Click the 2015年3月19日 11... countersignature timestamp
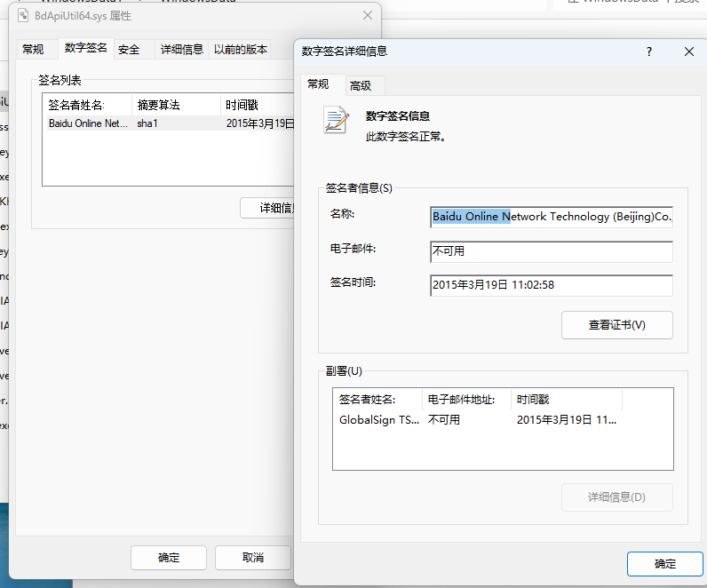 point(567,420)
